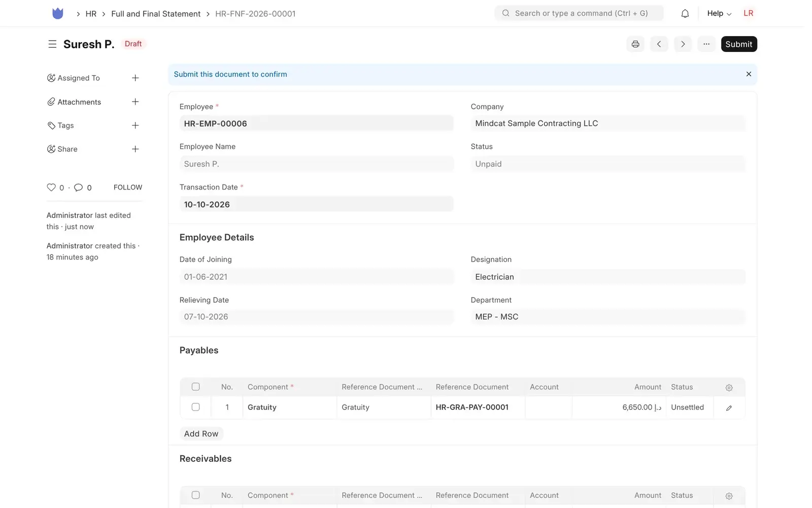812x508 pixels.
Task: Edit the Gratuity row with pencil icon
Action: pos(729,407)
